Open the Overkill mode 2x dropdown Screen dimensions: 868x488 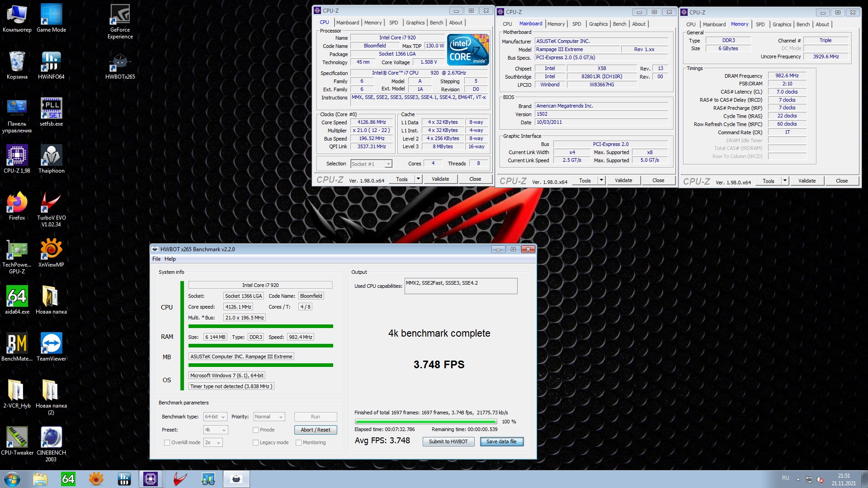pyautogui.click(x=213, y=442)
